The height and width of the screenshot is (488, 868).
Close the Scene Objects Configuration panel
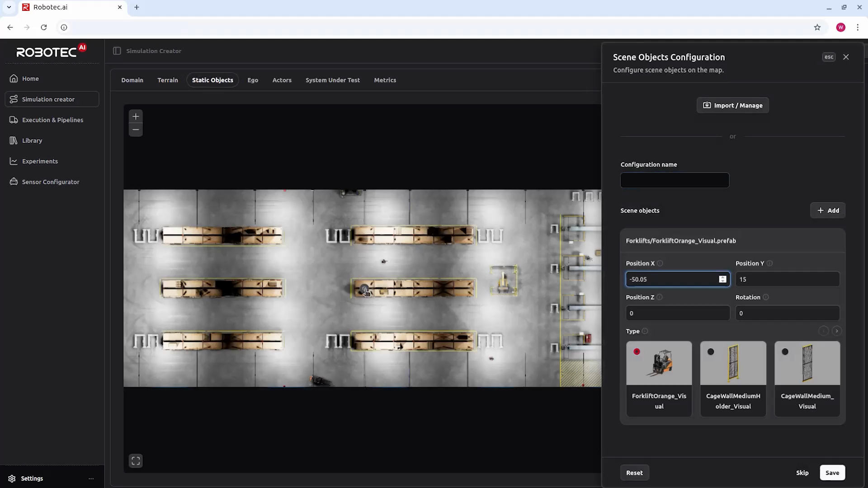tap(846, 57)
